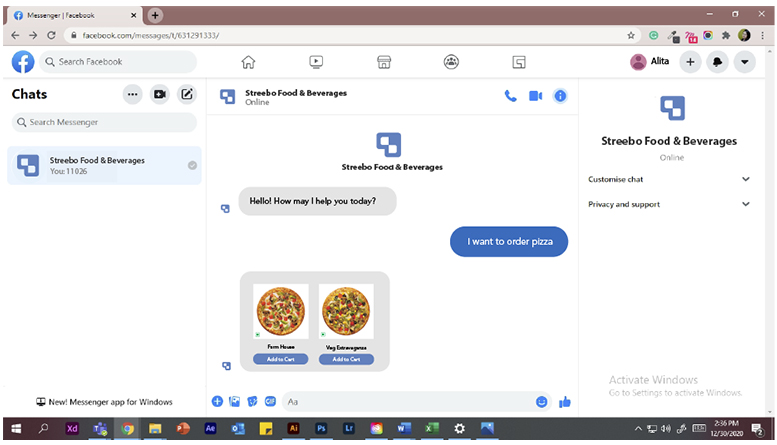Open more actions plus icon in composer

[217, 401]
